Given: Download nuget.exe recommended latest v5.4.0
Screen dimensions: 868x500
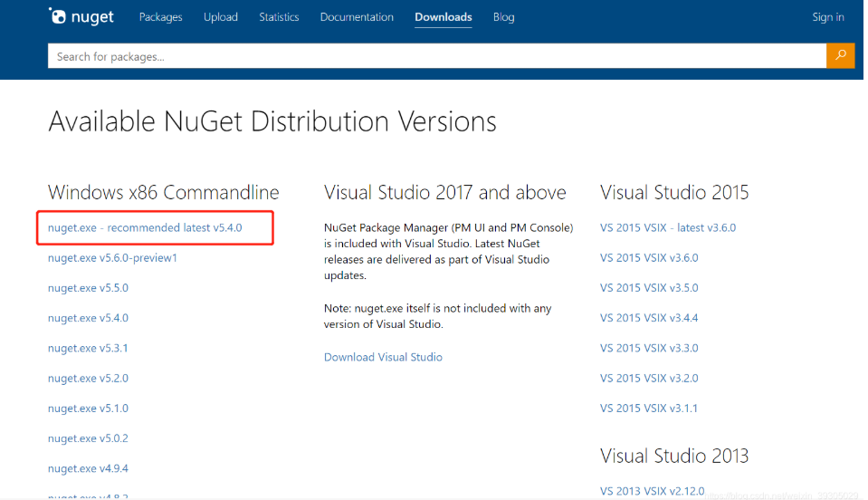Looking at the screenshot, I should [x=145, y=227].
